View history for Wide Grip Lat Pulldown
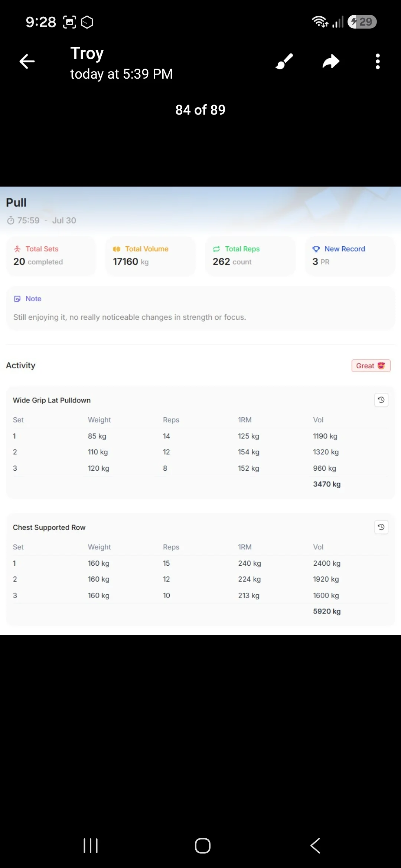 (381, 400)
